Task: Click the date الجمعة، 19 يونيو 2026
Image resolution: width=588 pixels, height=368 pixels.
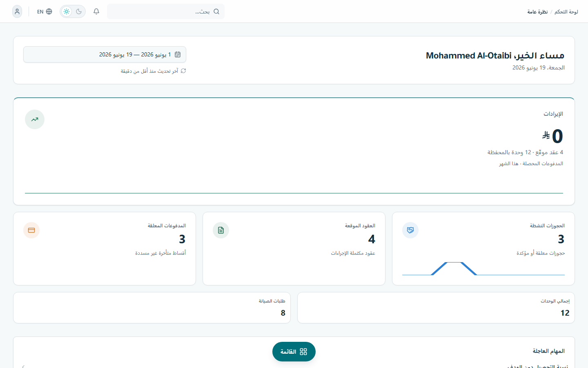Action: [539, 67]
